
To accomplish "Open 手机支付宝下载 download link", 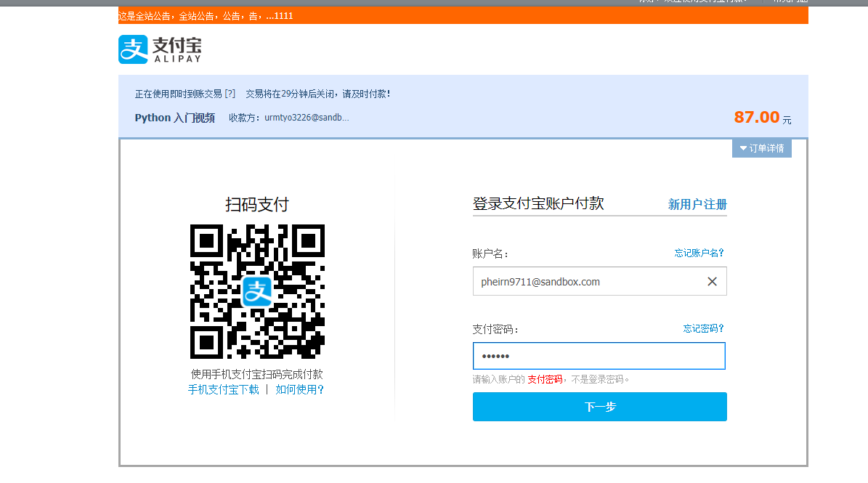I will [224, 389].
